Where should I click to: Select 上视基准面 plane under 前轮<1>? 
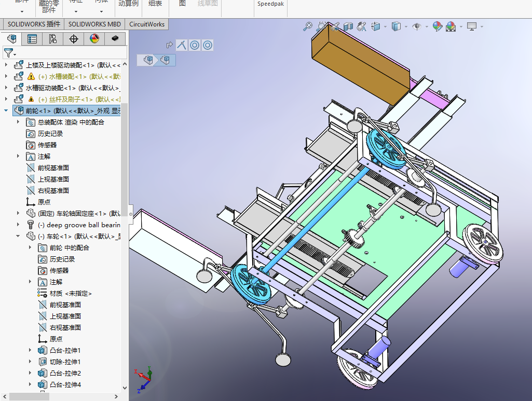click(53, 179)
